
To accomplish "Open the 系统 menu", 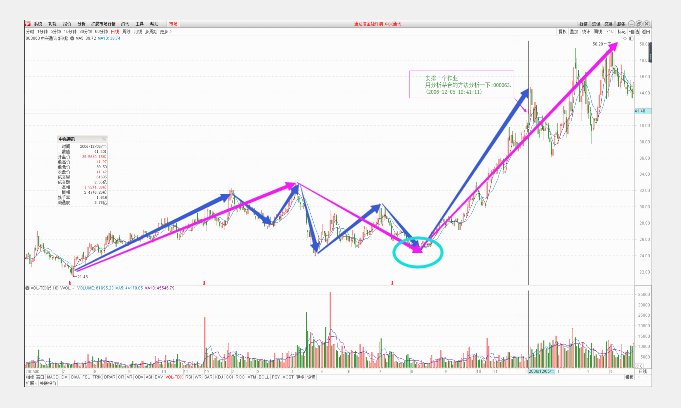I will pos(37,22).
